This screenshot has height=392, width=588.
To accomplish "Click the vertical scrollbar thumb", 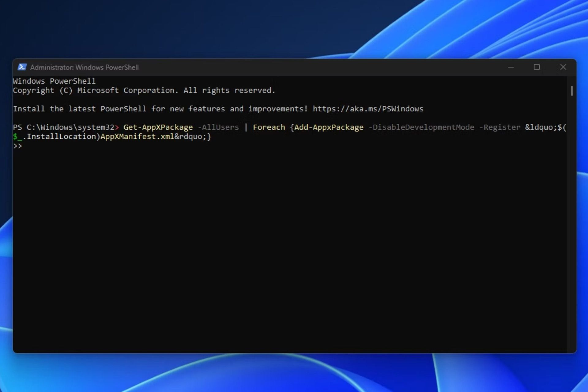I will tap(572, 91).
